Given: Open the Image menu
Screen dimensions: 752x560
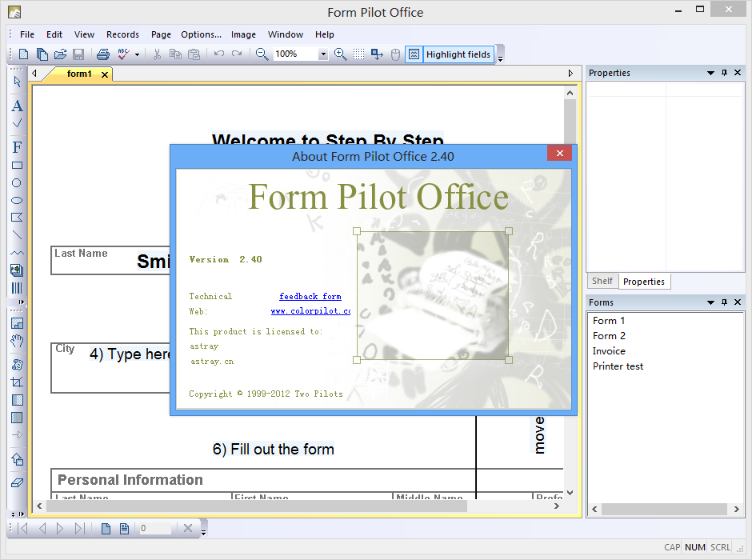Looking at the screenshot, I should [x=243, y=34].
